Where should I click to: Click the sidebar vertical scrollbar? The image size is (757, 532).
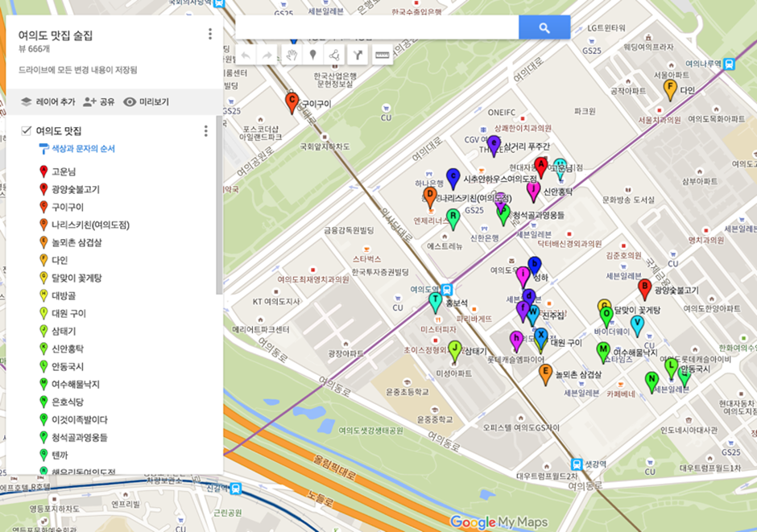(219, 205)
